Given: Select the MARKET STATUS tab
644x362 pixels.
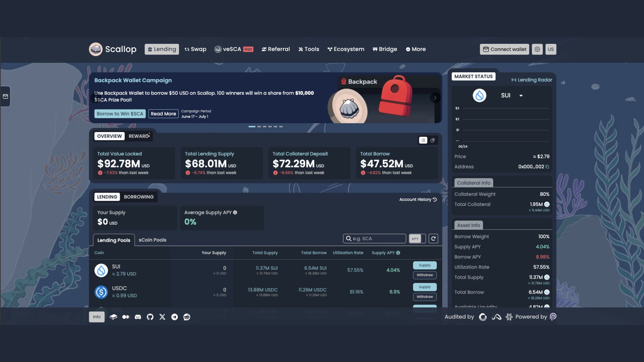Looking at the screenshot, I should pyautogui.click(x=473, y=76).
